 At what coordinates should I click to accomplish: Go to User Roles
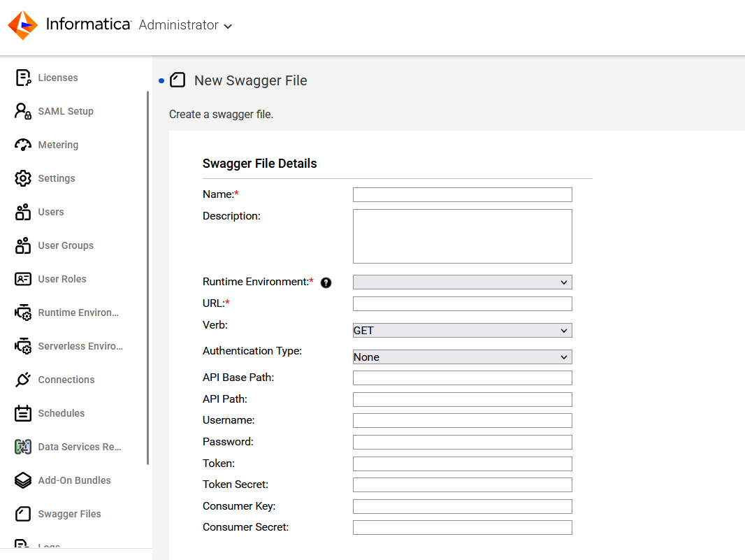pyautogui.click(x=62, y=279)
